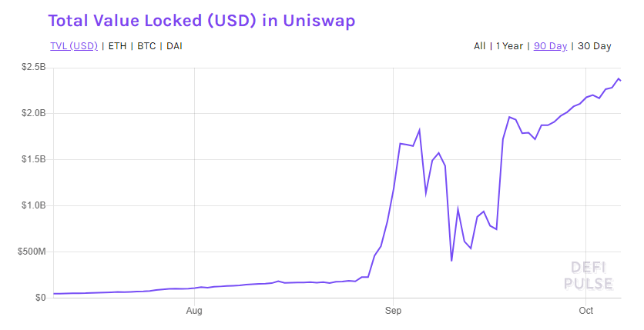Image resolution: width=644 pixels, height=330 pixels.
Task: Switch chart denomination to ETH
Action: click(117, 46)
